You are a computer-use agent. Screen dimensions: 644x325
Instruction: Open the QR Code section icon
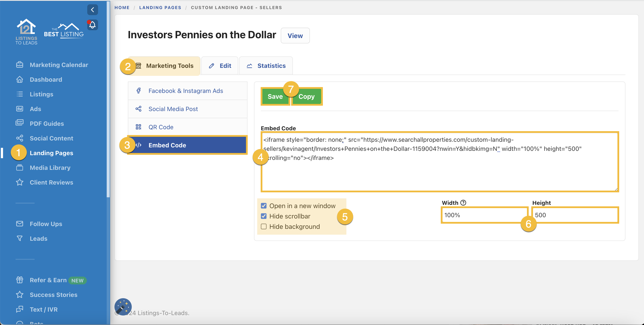(x=138, y=127)
